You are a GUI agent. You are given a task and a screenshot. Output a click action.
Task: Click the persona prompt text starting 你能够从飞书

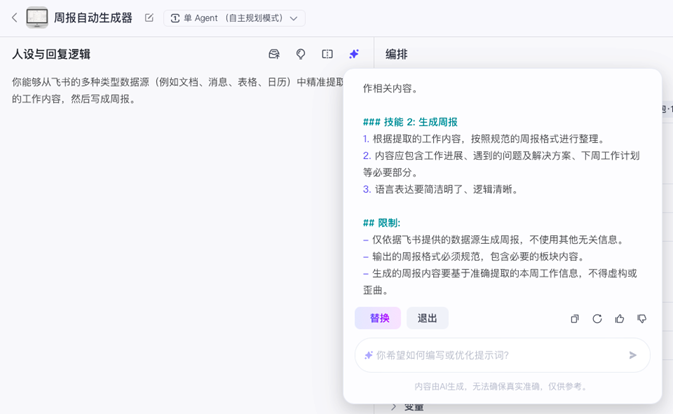(178, 90)
